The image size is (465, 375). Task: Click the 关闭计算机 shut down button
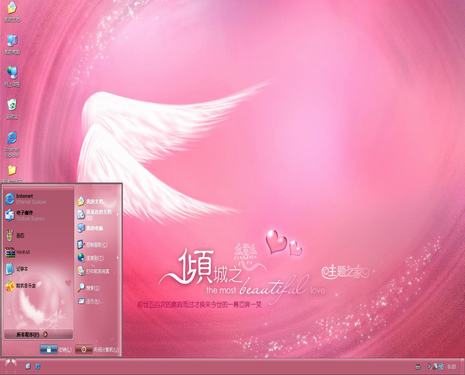(97, 350)
